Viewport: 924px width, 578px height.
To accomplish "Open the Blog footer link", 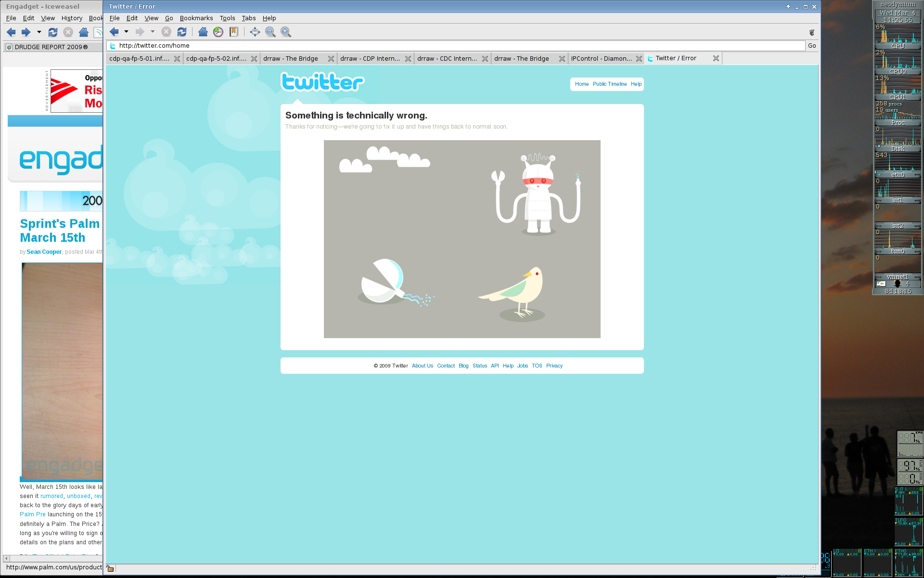I will [x=463, y=366].
